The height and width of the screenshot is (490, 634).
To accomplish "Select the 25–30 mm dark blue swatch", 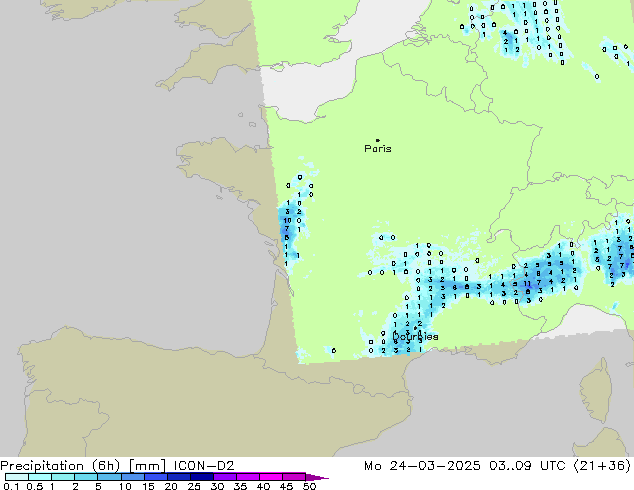I will (201, 477).
